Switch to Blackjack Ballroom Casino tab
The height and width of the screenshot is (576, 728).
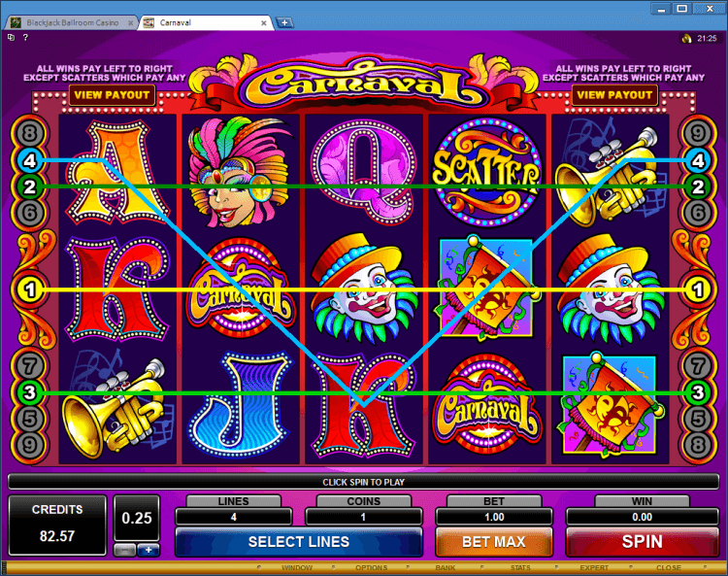pos(73,22)
